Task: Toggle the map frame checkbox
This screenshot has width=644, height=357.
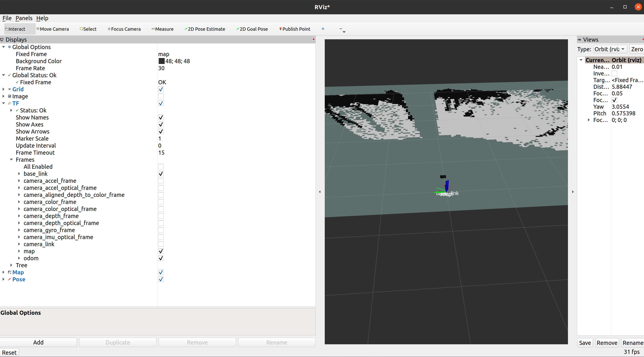Action: (x=161, y=251)
